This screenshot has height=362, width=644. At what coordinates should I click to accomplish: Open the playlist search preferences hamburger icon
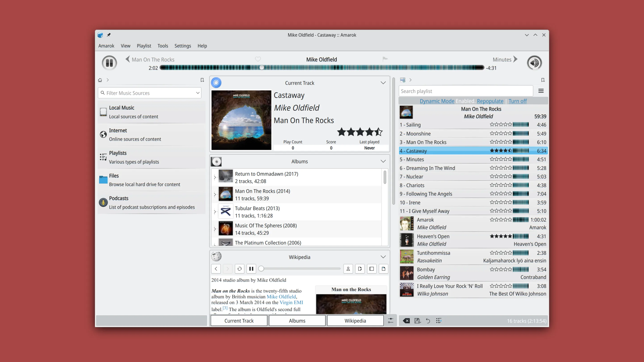(541, 91)
